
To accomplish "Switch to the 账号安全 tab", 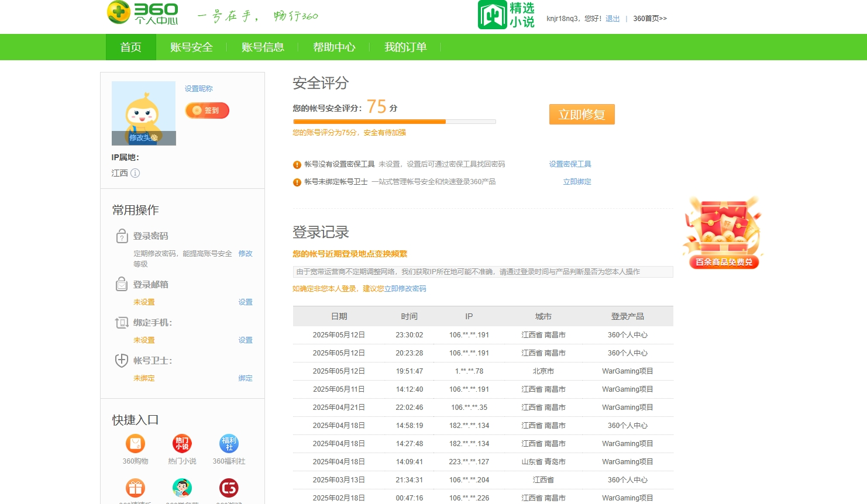I will coord(190,47).
